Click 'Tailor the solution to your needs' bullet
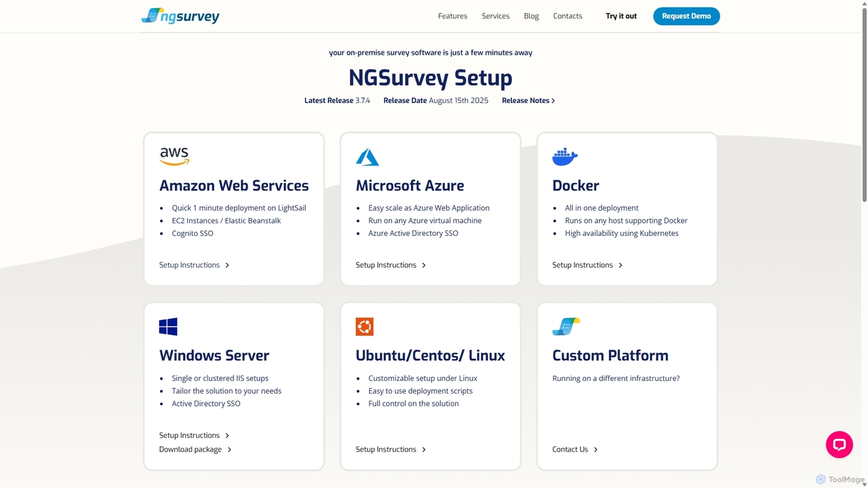Screen dimensions: 868x488 coord(226,391)
